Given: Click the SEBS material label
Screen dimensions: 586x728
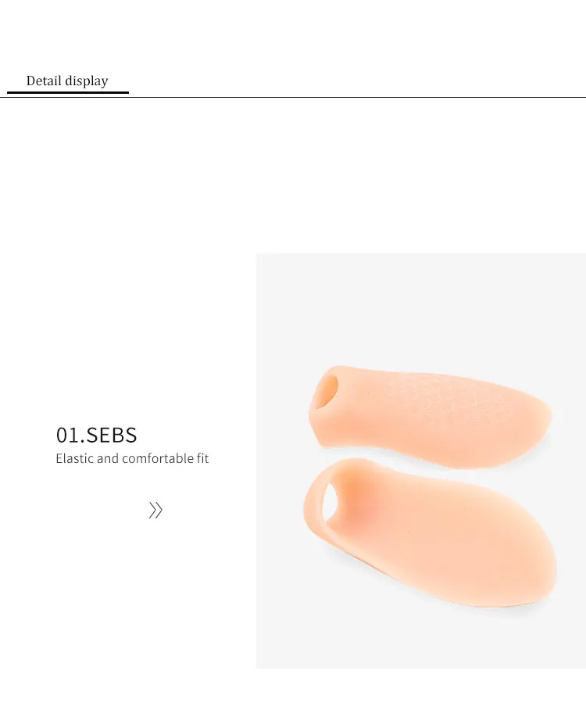Looking at the screenshot, I should click(112, 435).
